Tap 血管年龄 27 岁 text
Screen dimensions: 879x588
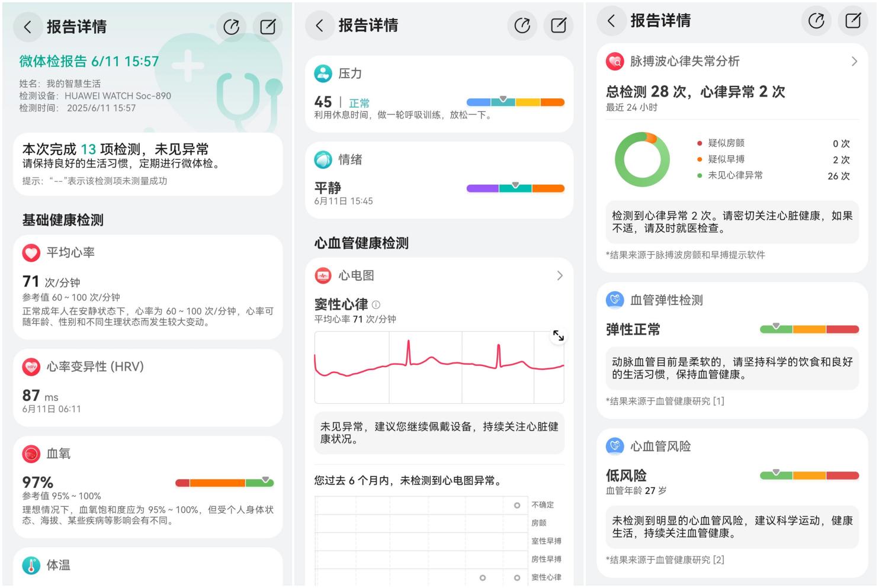(x=636, y=490)
